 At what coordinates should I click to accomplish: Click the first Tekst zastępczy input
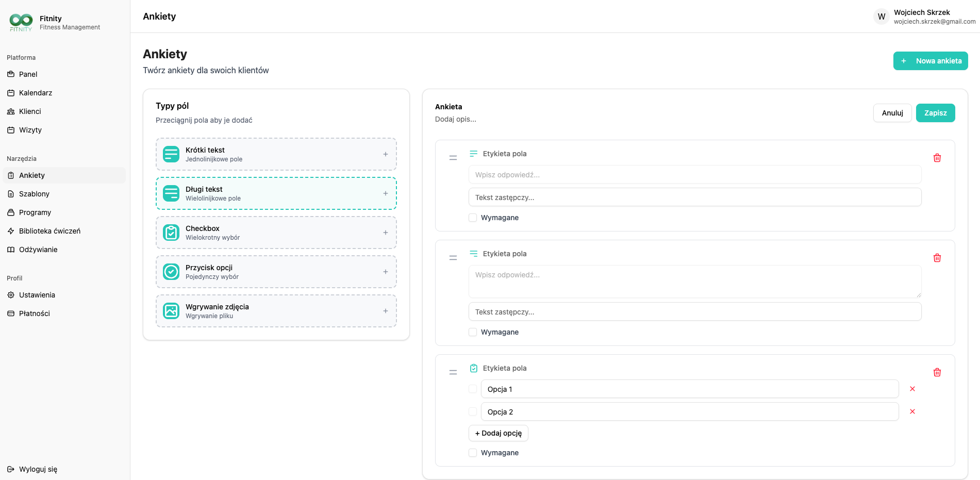click(694, 197)
